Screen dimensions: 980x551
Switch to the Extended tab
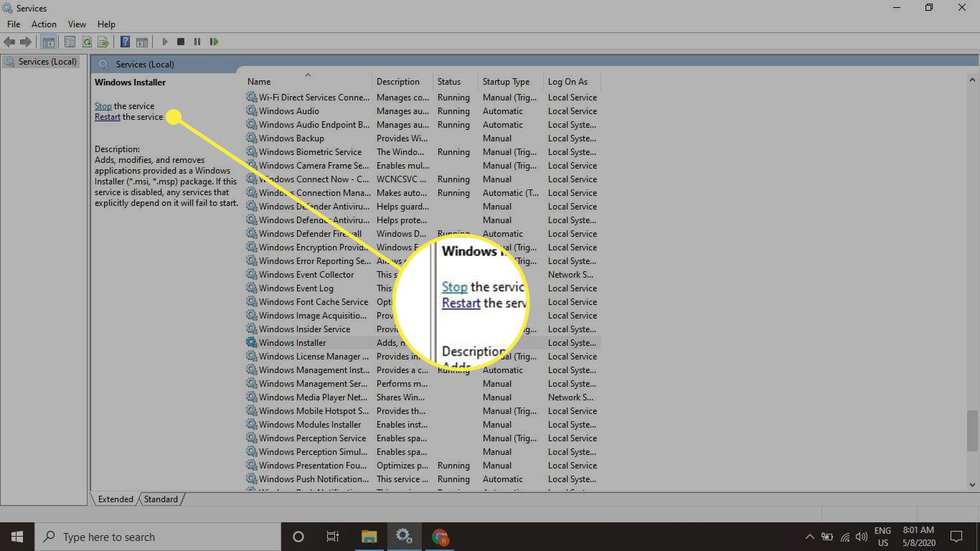click(116, 499)
